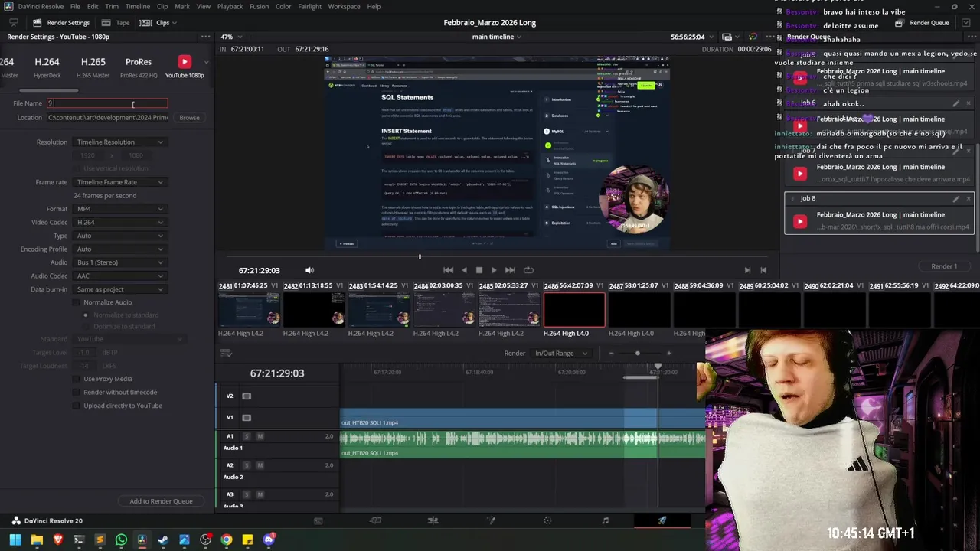Open the Edit page icon

click(x=433, y=520)
